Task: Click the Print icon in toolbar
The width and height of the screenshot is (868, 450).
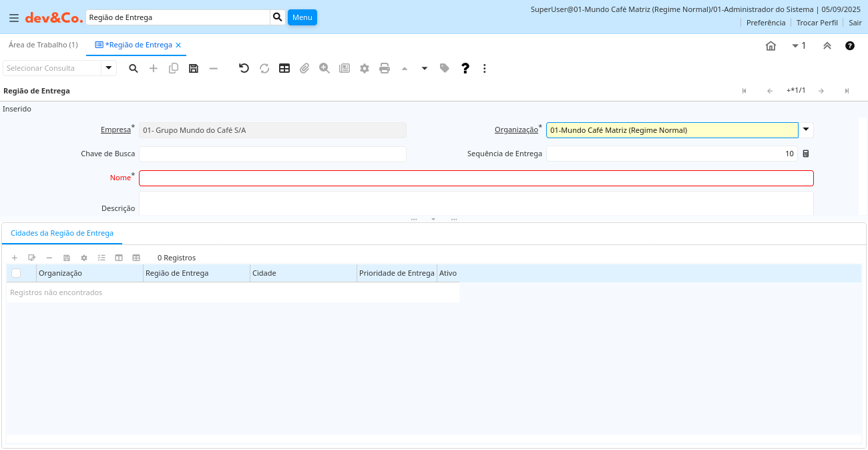Action: click(x=385, y=68)
